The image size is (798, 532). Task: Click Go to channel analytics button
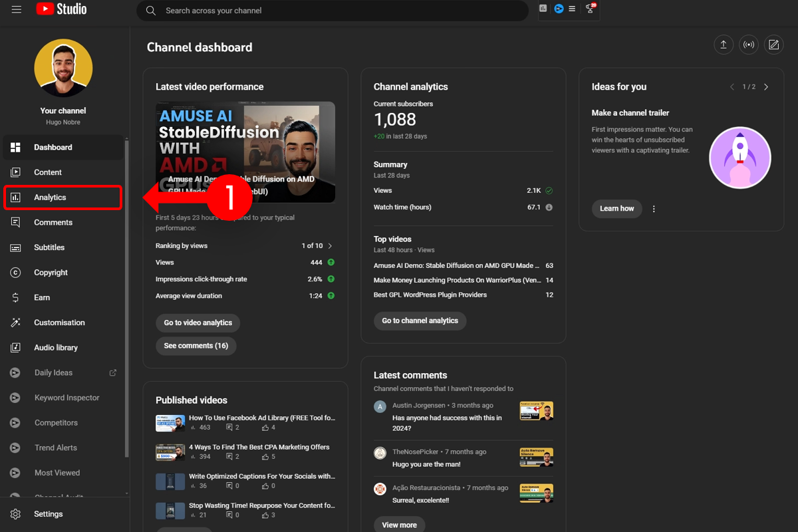point(420,321)
